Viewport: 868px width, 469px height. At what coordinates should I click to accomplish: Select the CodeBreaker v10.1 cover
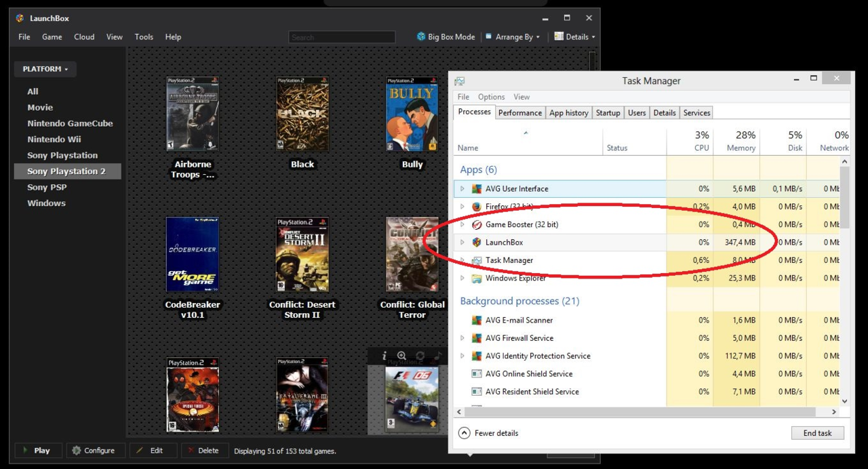pos(193,255)
